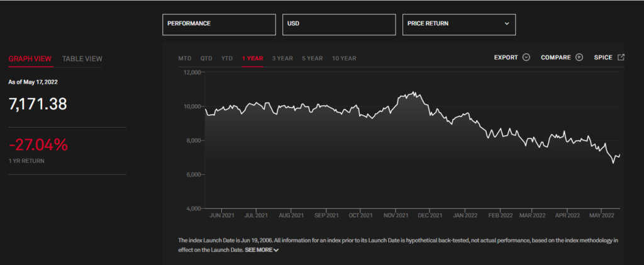
Task: Open the USD currency selector box
Action: click(339, 25)
